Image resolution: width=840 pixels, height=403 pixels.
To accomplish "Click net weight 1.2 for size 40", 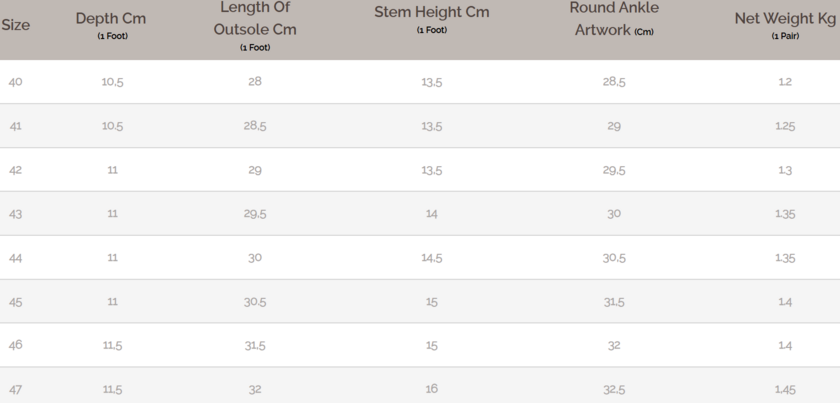I will [x=785, y=81].
